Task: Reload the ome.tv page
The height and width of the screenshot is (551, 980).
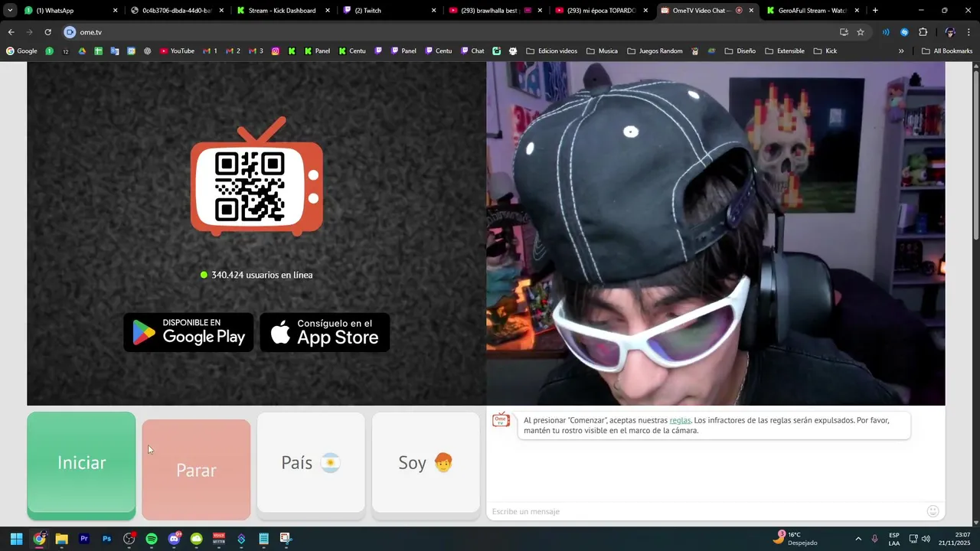Action: pyautogui.click(x=47, y=32)
